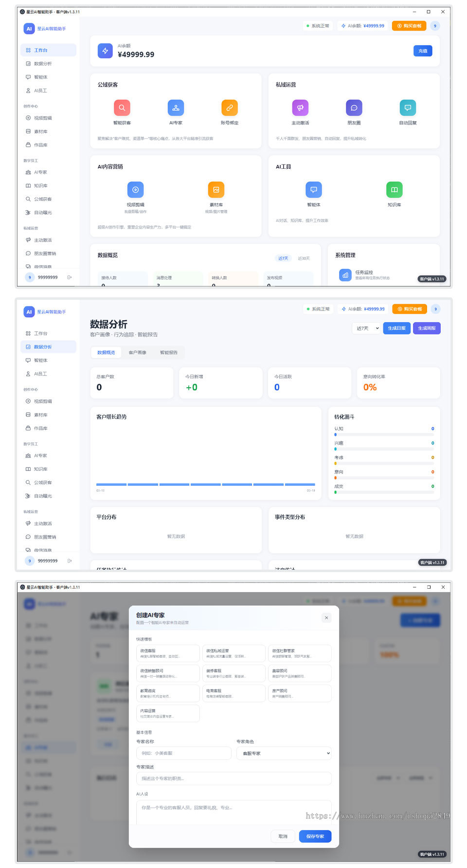467x868 pixels.
Task: Choose the 教育咨询 quick template
Action: [x=168, y=693]
